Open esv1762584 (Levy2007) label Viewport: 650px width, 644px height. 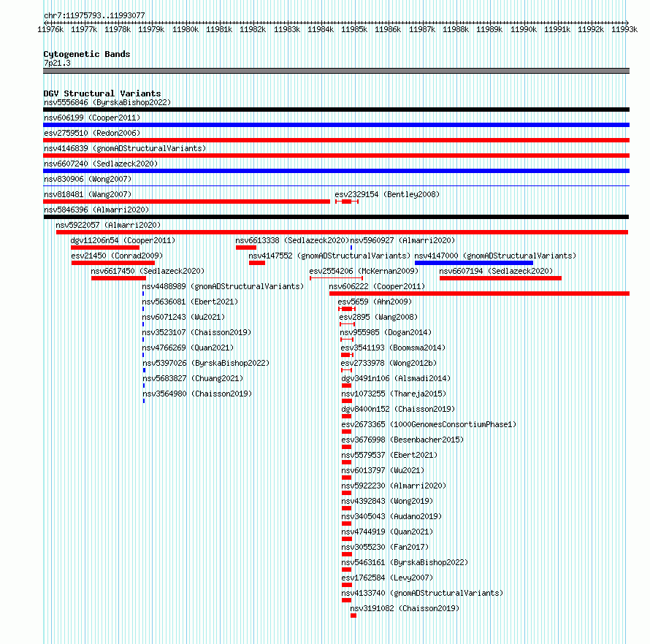pos(387,578)
